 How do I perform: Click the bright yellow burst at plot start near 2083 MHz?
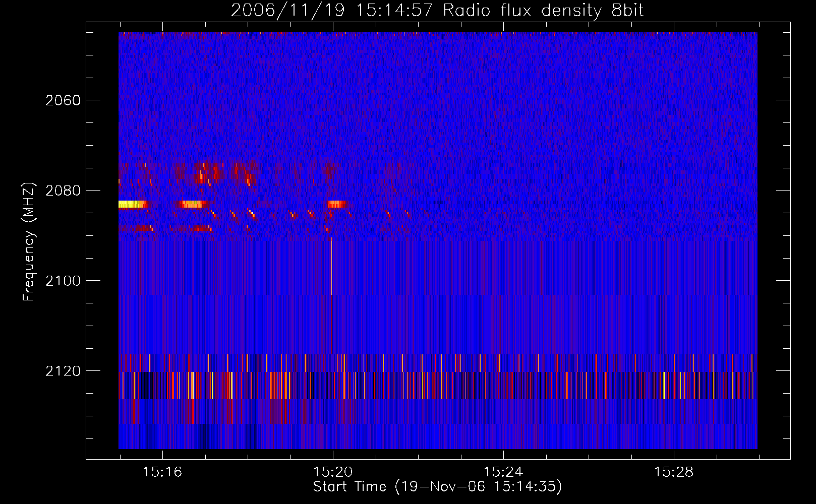click(x=133, y=204)
